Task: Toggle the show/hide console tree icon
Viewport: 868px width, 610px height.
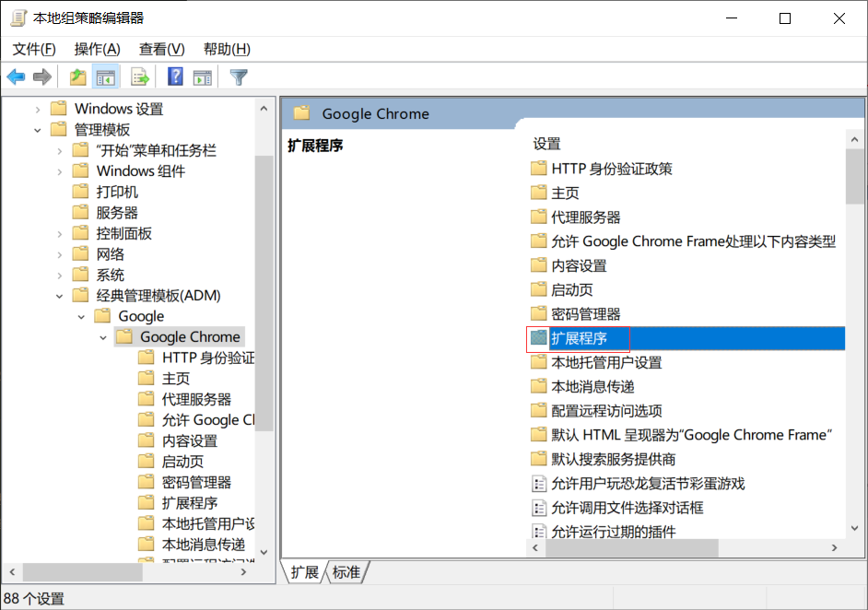Action: [x=106, y=77]
